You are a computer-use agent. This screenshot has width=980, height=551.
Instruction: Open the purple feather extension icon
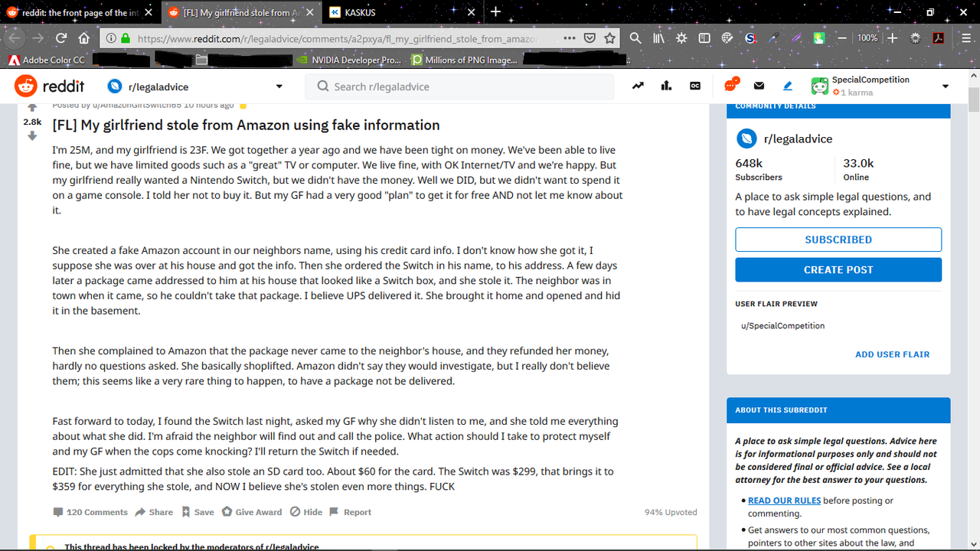(x=796, y=37)
